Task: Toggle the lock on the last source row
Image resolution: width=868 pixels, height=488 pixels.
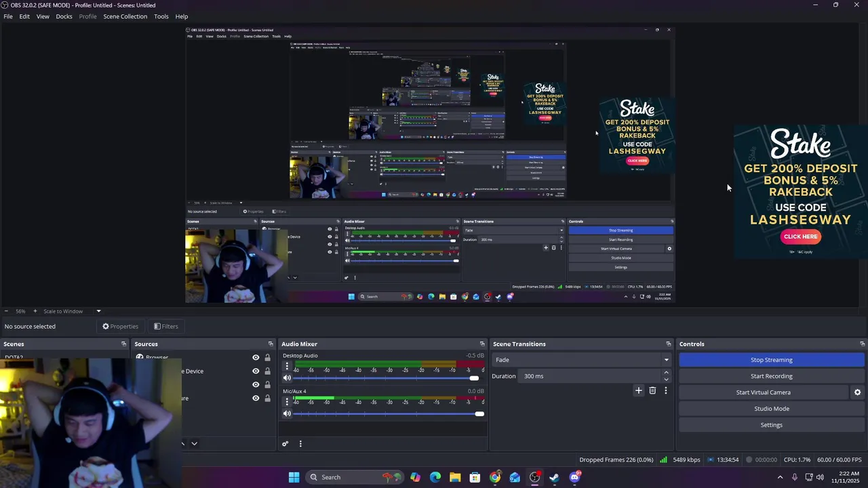Action: tap(267, 399)
